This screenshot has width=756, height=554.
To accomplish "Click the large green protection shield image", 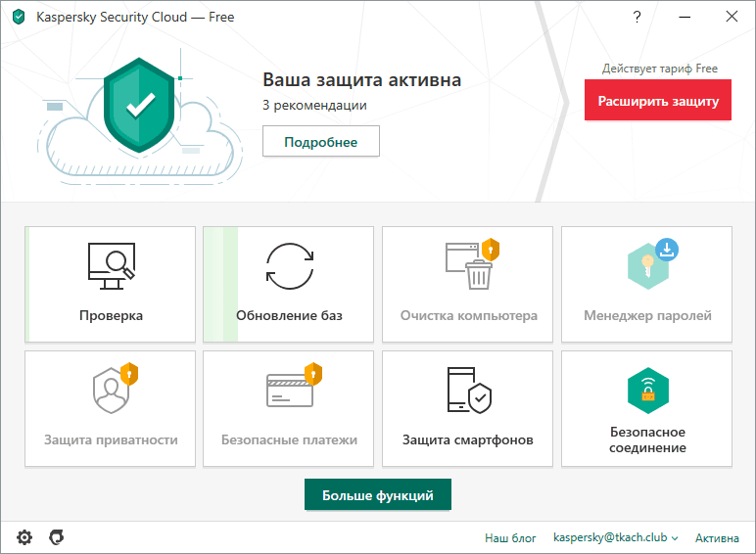I will [x=139, y=105].
